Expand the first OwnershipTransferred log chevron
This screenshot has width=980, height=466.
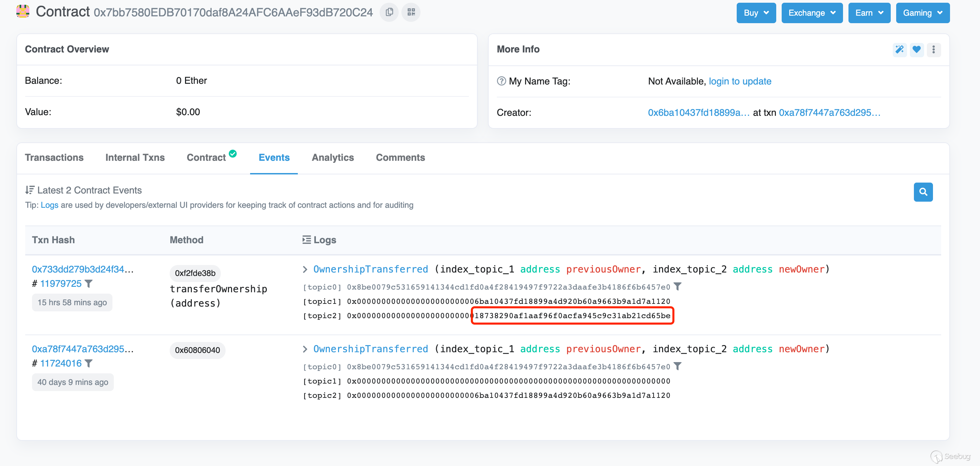pyautogui.click(x=305, y=269)
